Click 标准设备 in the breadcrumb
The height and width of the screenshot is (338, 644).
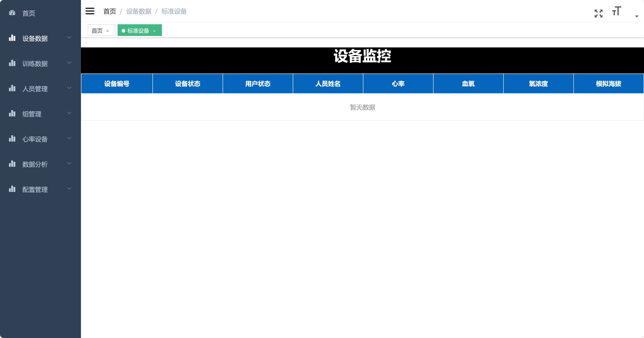(x=174, y=11)
